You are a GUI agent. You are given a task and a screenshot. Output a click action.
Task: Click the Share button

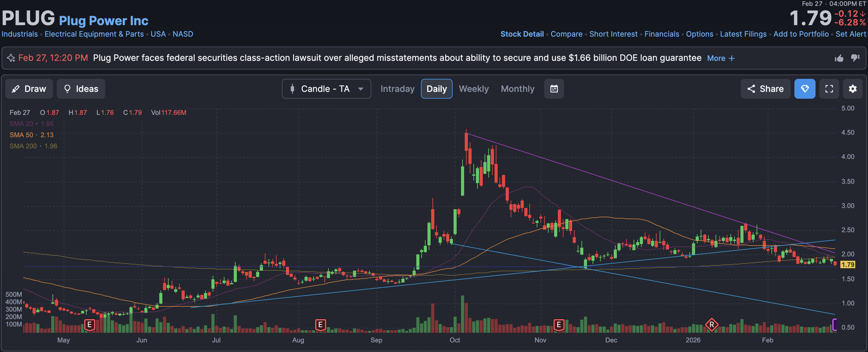(765, 89)
